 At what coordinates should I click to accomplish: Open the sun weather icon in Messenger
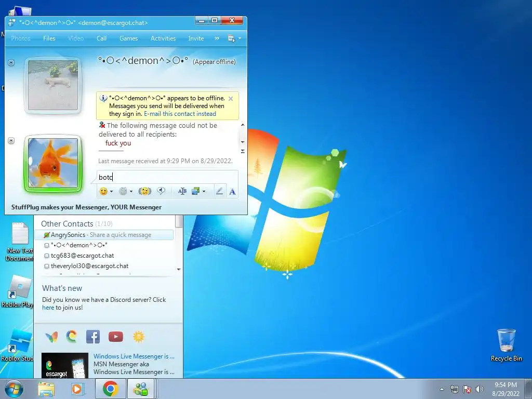pyautogui.click(x=139, y=337)
